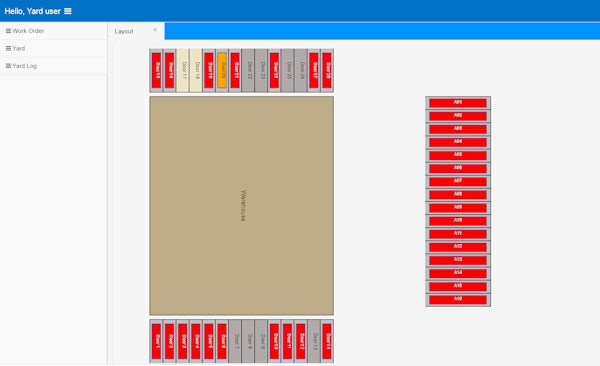Toggle the hamburger menu beside Hello, Yard user

[68, 11]
